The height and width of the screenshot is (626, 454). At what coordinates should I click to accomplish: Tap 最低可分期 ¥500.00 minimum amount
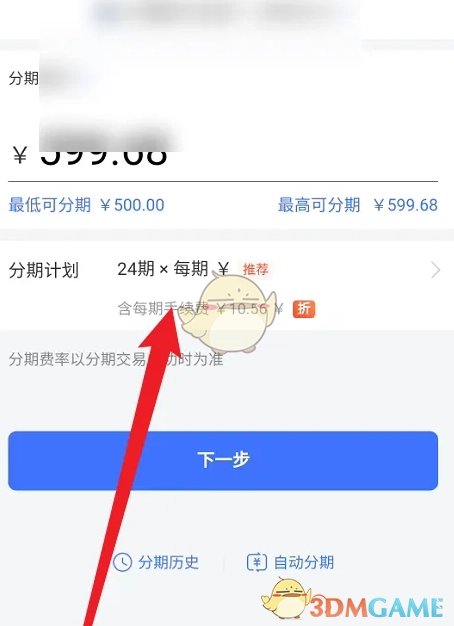86,205
